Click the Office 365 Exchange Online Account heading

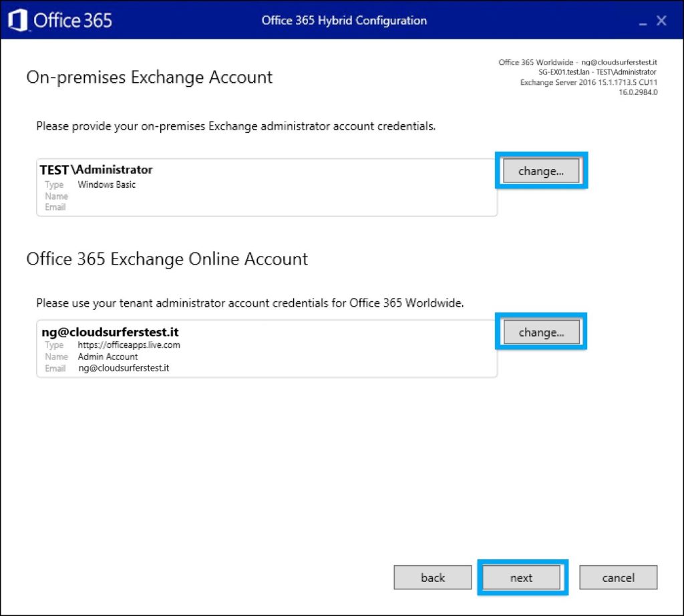coord(167,259)
